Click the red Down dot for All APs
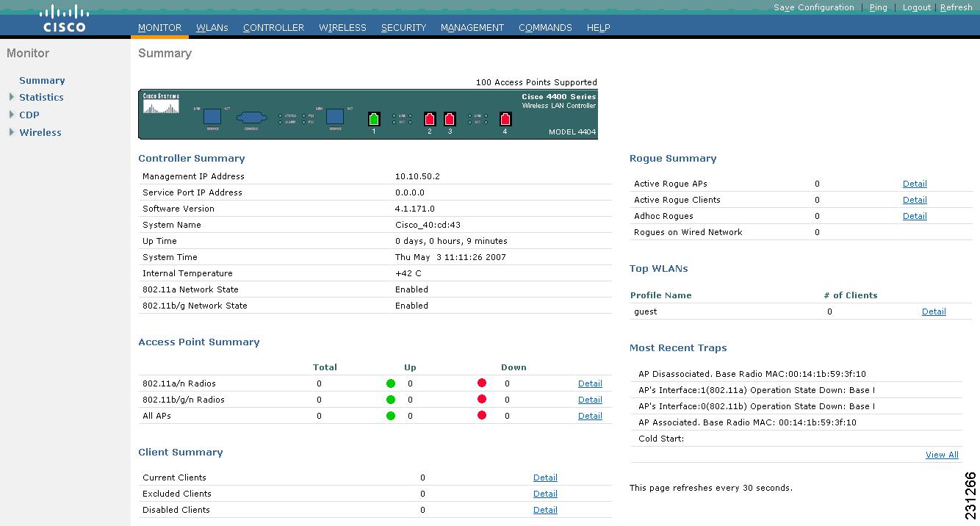This screenshot has width=980, height=526. [482, 416]
